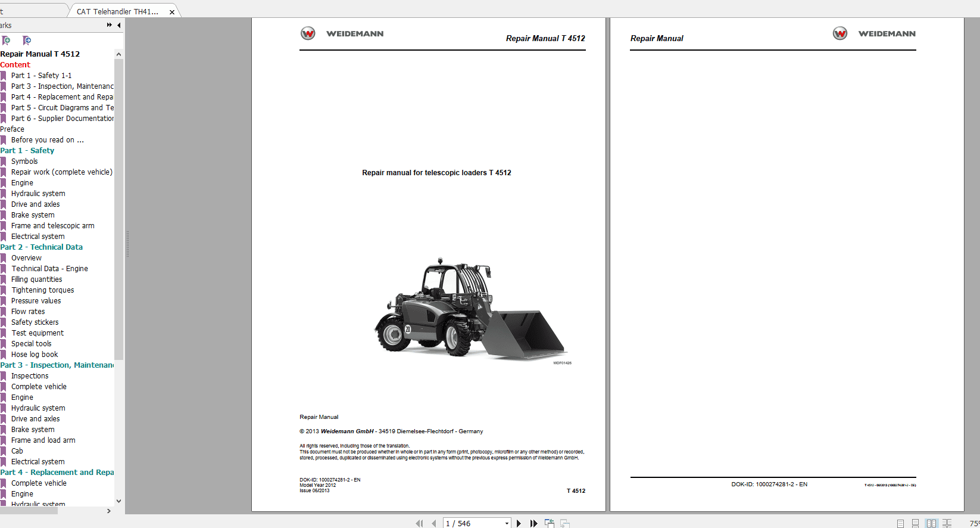Viewport: 980px width, 528px height.
Task: Click the bookmarks vertical scrollbar thumb
Action: coord(118,209)
